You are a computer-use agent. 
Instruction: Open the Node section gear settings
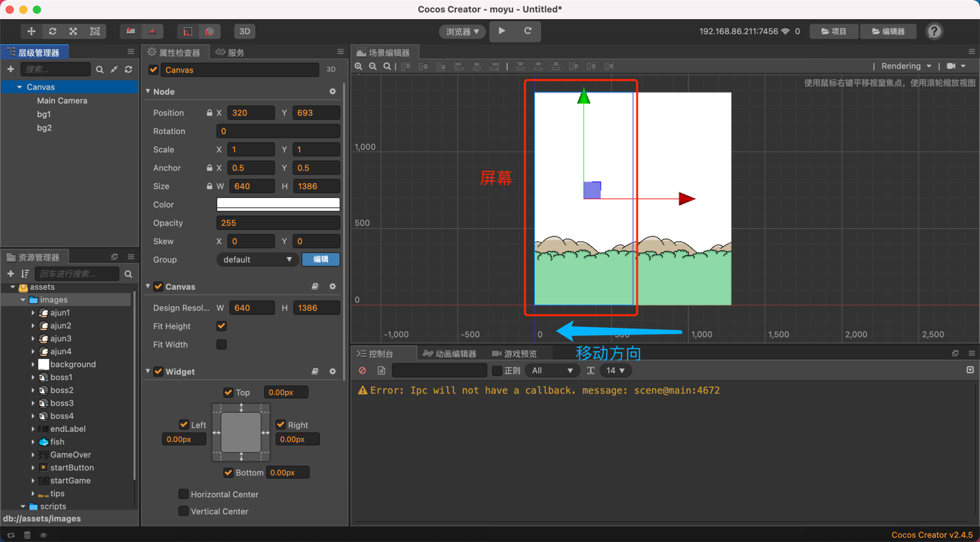coord(333,91)
